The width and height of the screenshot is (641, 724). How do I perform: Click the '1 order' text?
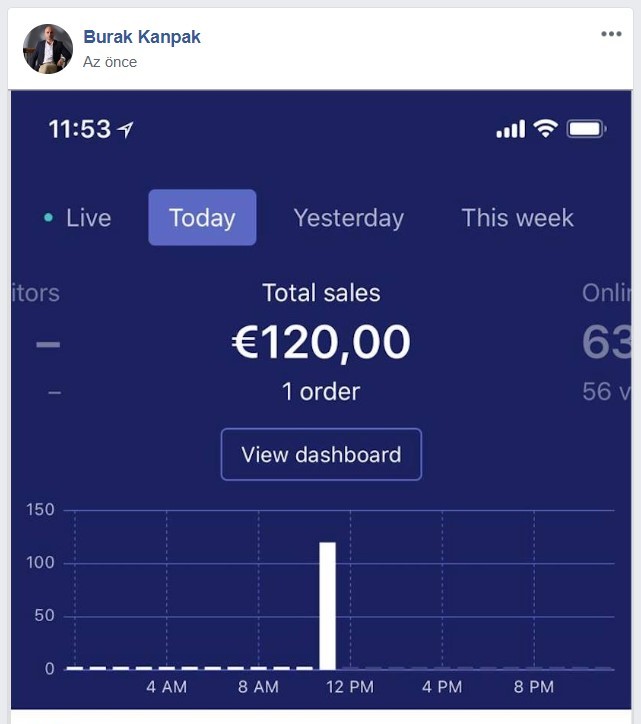coord(321,392)
